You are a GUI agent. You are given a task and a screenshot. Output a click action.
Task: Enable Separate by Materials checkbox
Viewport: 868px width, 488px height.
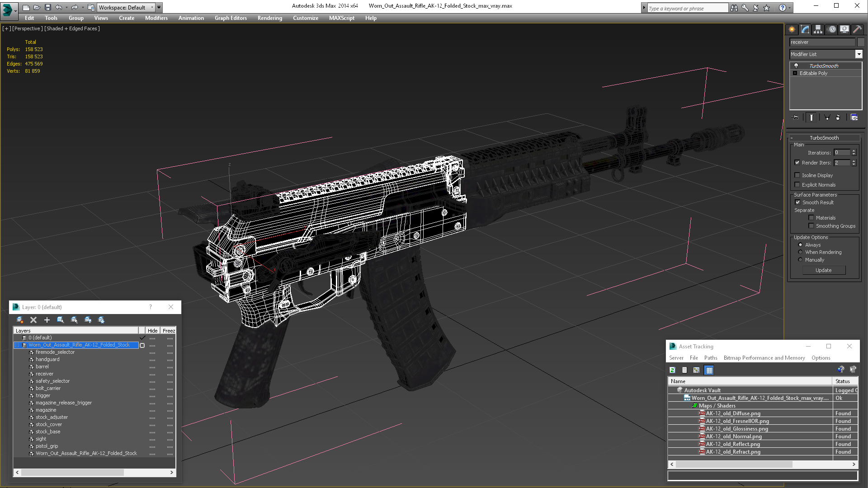pyautogui.click(x=811, y=218)
